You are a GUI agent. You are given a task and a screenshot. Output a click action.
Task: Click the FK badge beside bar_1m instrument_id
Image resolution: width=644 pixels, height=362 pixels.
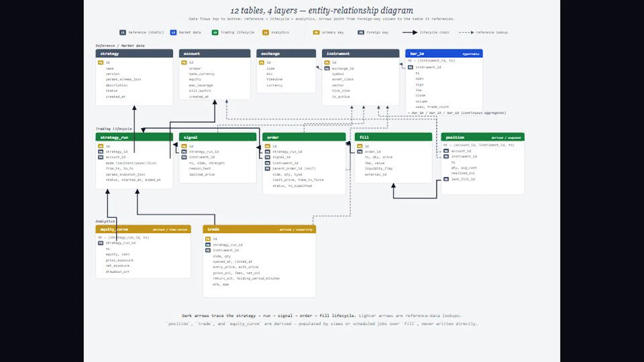click(411, 67)
